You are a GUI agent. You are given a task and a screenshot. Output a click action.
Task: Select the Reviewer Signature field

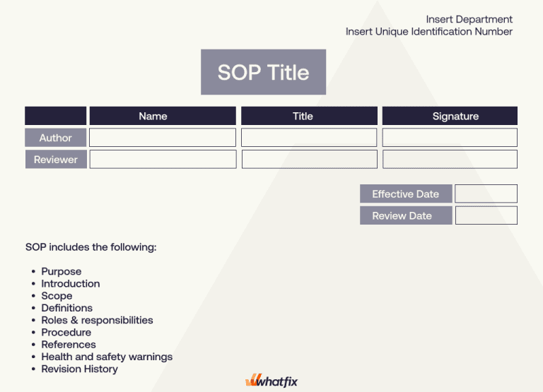click(450, 160)
